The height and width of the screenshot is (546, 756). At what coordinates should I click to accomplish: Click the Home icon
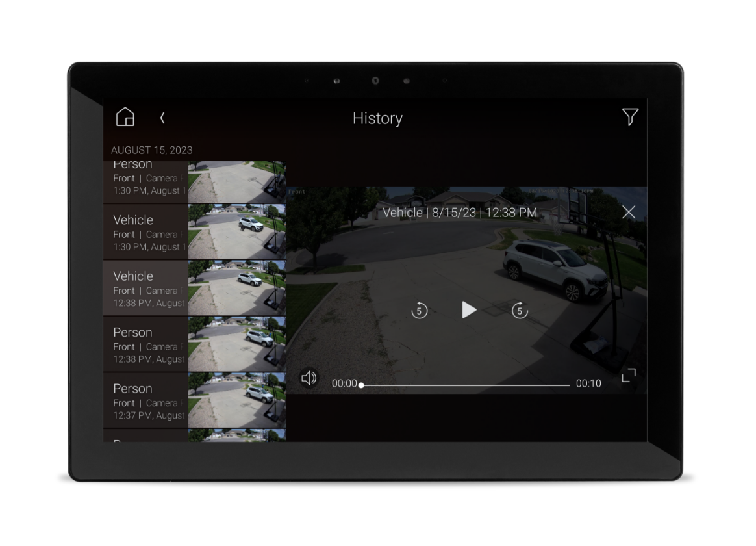(x=124, y=117)
